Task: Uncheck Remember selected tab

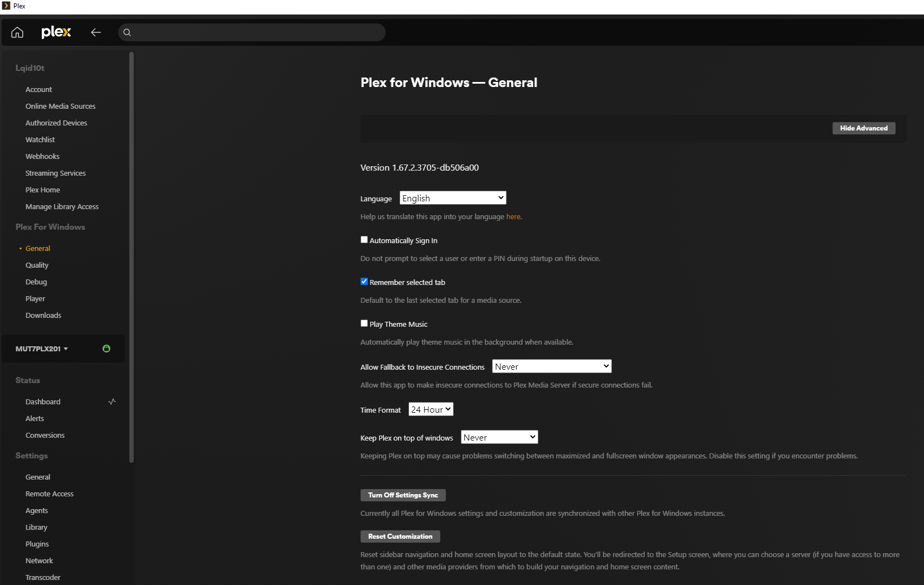Action: click(364, 282)
